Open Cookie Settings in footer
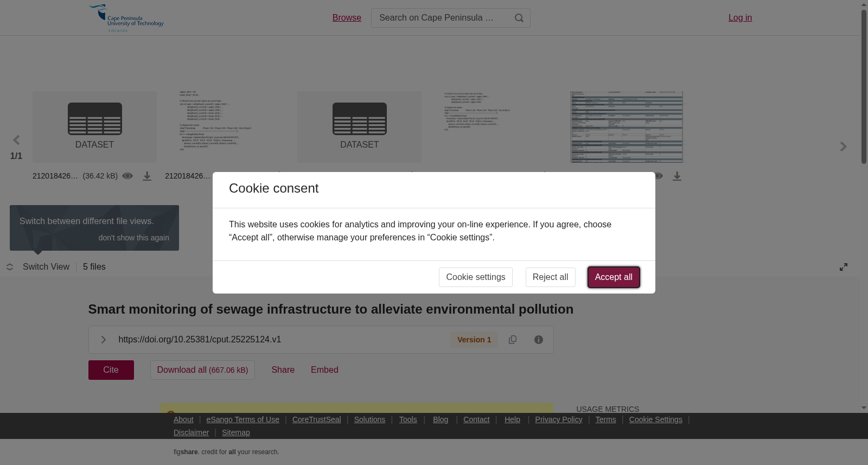Viewport: 868px width, 465px height. coord(656,419)
